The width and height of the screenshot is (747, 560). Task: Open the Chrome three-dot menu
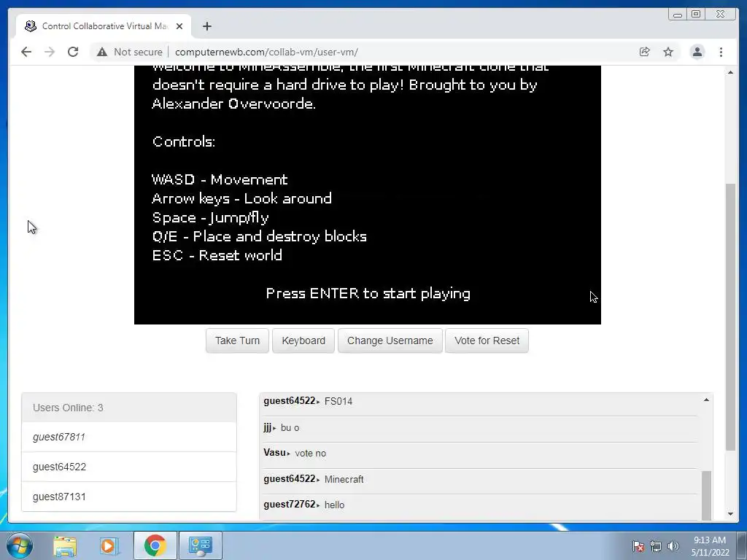coord(721,52)
